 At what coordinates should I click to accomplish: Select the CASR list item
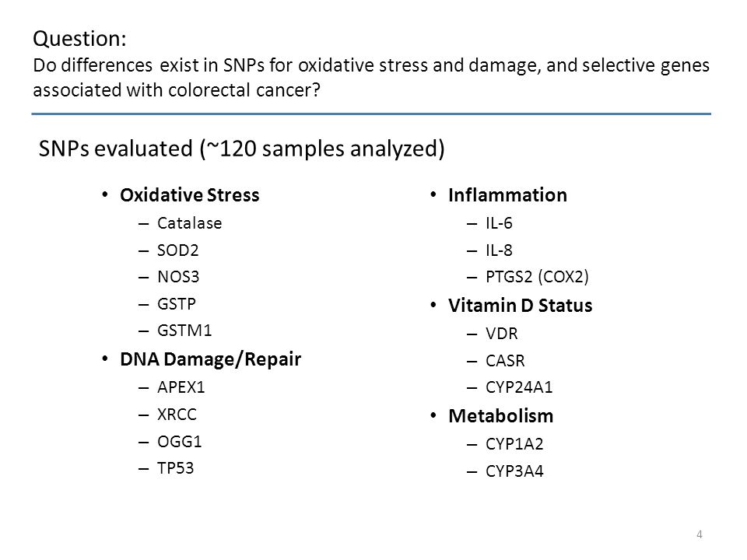coord(505,360)
